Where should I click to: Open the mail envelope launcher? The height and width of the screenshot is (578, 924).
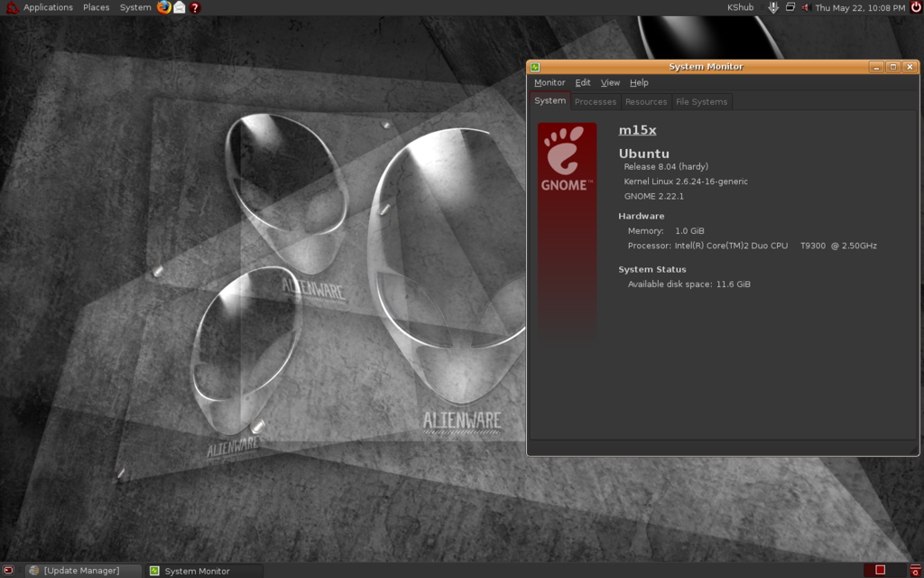tap(180, 7)
